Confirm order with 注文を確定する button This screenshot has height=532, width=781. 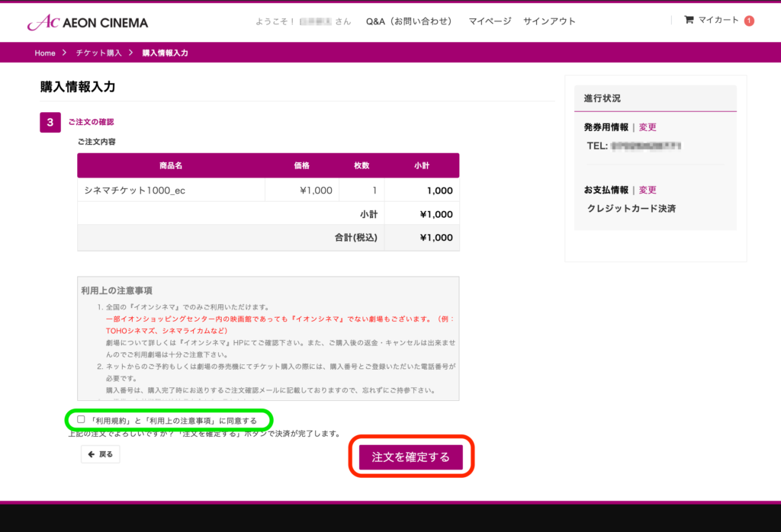click(x=411, y=457)
